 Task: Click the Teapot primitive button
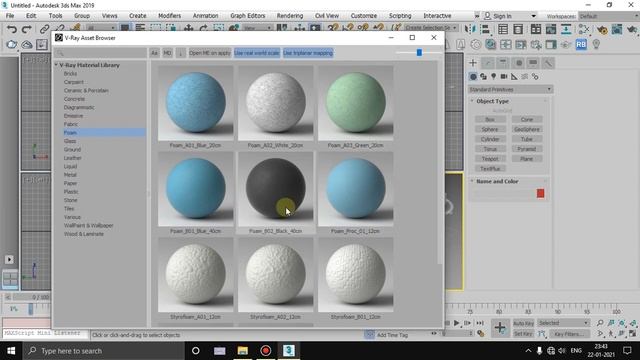click(490, 158)
